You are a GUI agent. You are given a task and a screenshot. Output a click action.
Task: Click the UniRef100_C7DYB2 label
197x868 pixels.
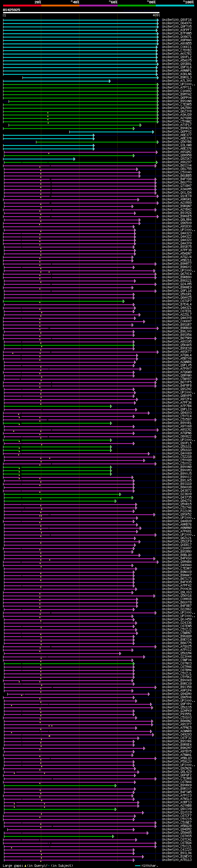tap(176, 50)
